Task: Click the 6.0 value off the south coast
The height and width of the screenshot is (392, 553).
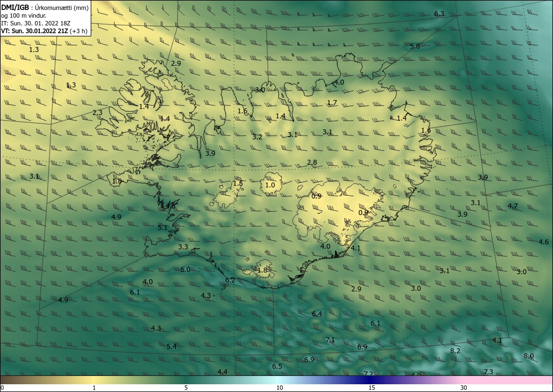Action: coord(185,270)
